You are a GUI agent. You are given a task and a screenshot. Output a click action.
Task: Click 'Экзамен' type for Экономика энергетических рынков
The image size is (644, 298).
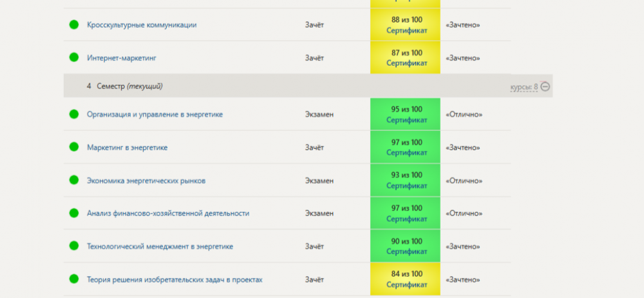tap(319, 181)
